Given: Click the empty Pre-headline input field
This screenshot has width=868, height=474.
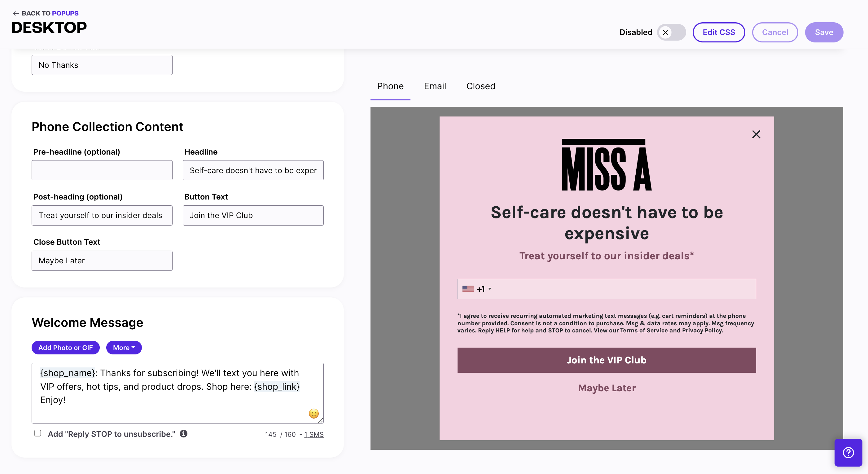Looking at the screenshot, I should point(102,170).
